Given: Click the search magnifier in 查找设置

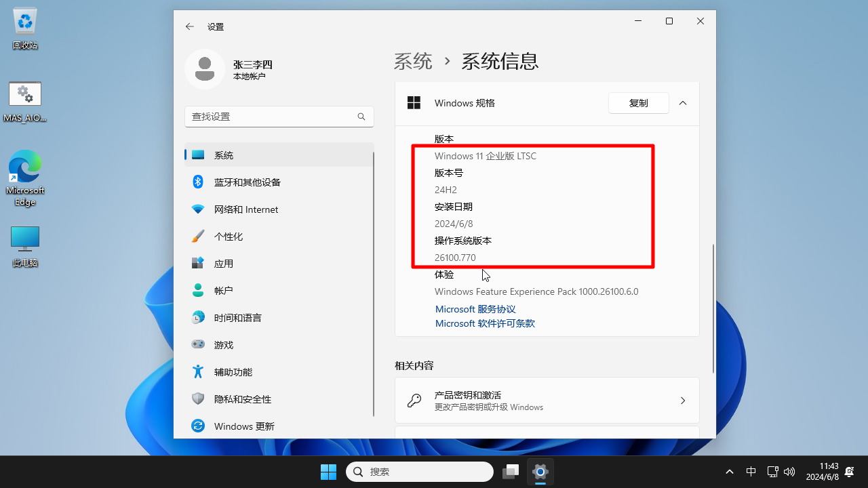Looking at the screenshot, I should click(x=361, y=117).
